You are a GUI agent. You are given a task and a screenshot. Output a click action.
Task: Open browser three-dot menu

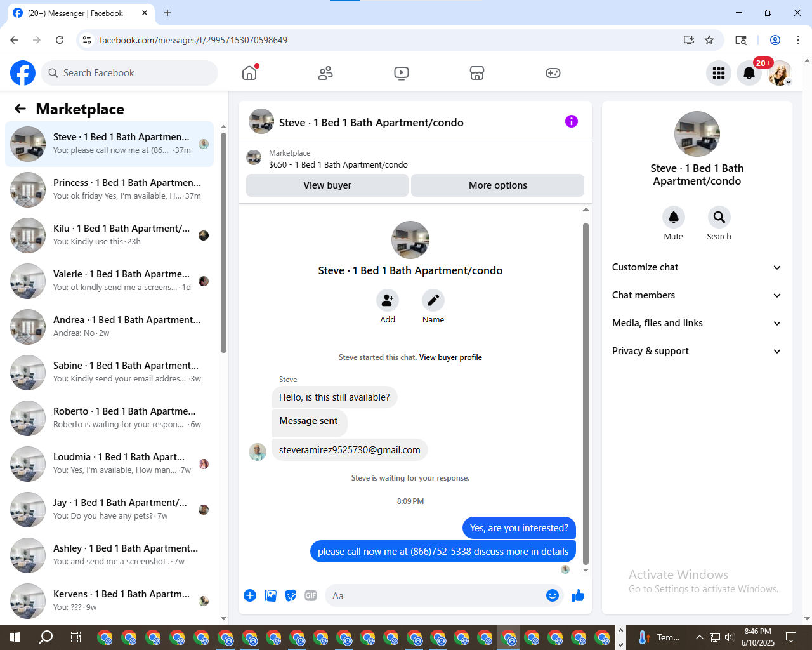coord(798,40)
